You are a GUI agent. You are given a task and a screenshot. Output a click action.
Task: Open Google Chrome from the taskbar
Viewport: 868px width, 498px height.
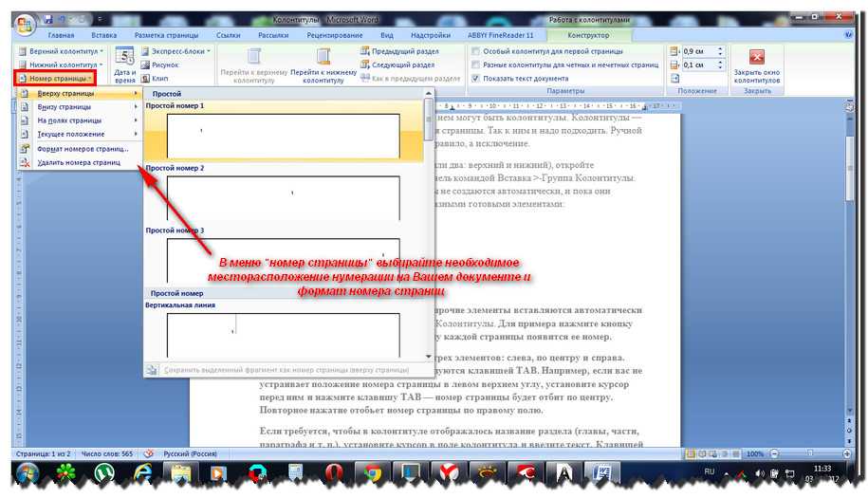point(372,474)
